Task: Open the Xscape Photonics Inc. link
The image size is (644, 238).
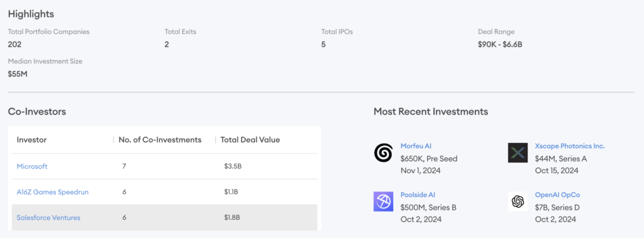Action: click(570, 146)
